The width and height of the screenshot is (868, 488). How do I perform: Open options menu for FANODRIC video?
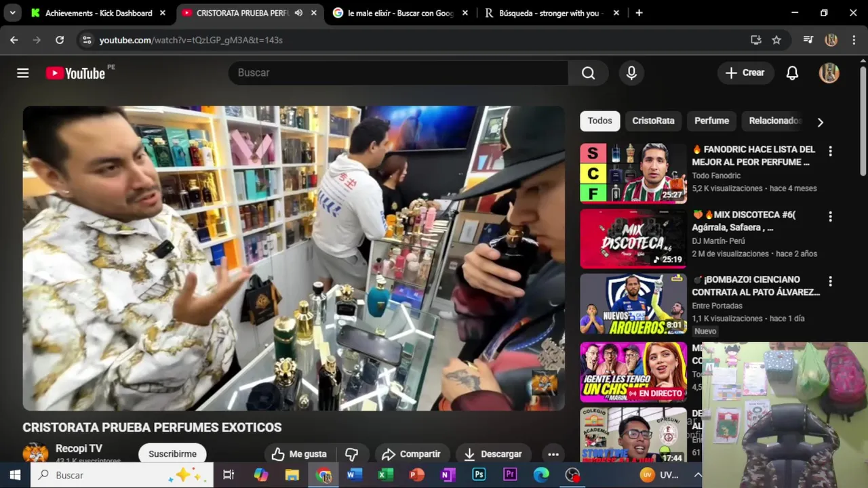tap(830, 152)
